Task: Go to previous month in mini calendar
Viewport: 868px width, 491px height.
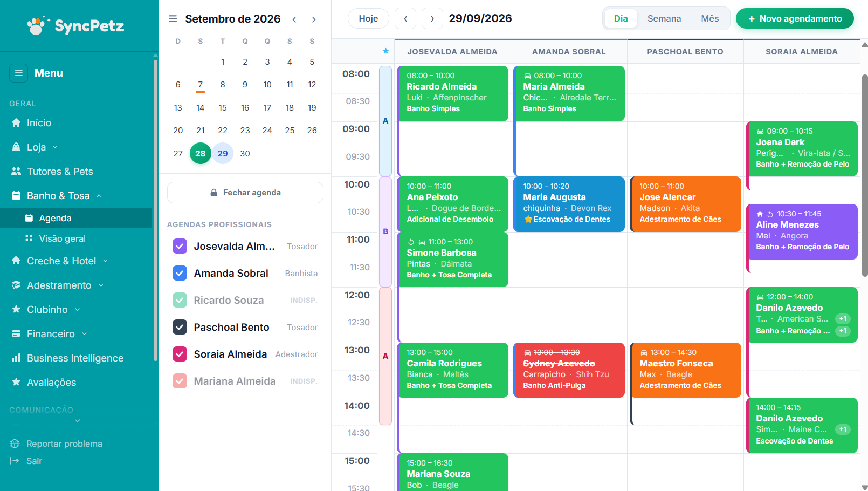Action: click(x=294, y=19)
